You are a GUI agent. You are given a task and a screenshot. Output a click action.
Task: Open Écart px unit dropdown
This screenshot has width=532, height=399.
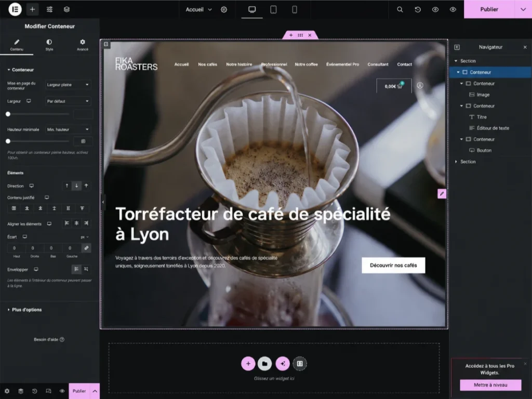[85, 237]
